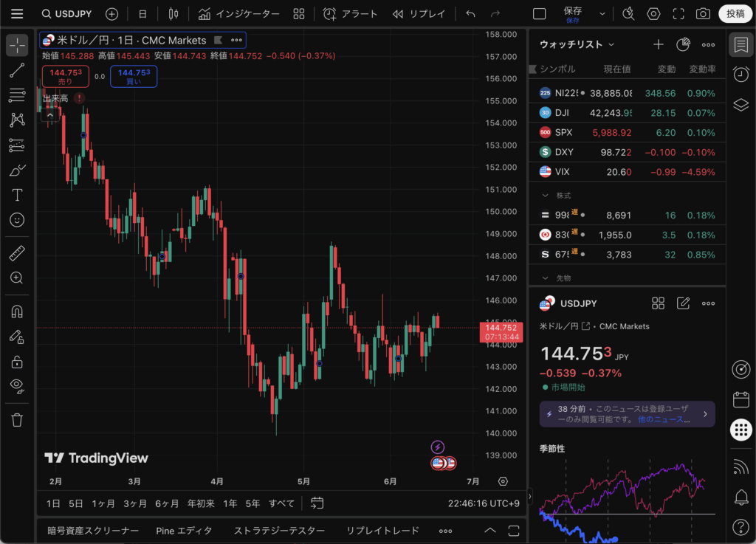Screen dimensions: 756x544
Task: Click the trash can remove drawings icon
Action: pos(17,419)
